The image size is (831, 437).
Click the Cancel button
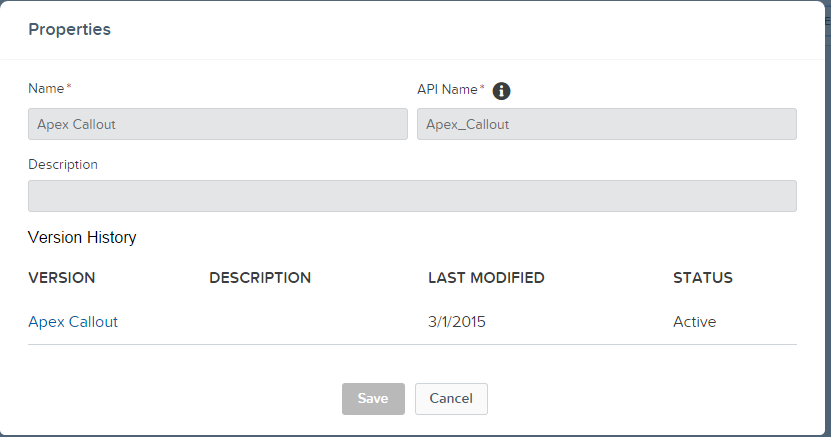(x=451, y=399)
